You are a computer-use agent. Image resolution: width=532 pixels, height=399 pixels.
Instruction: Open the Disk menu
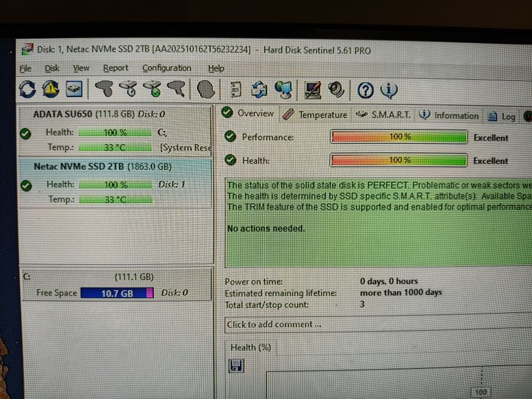[52, 68]
